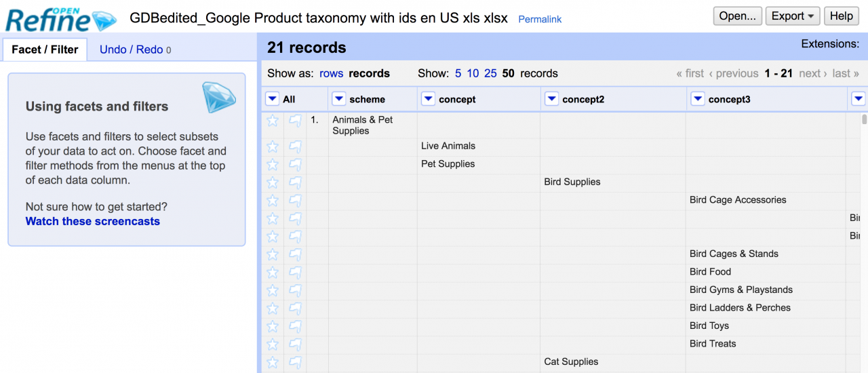Screen dimensions: 868x373
Task: Star the Live Animals row
Action: [273, 146]
